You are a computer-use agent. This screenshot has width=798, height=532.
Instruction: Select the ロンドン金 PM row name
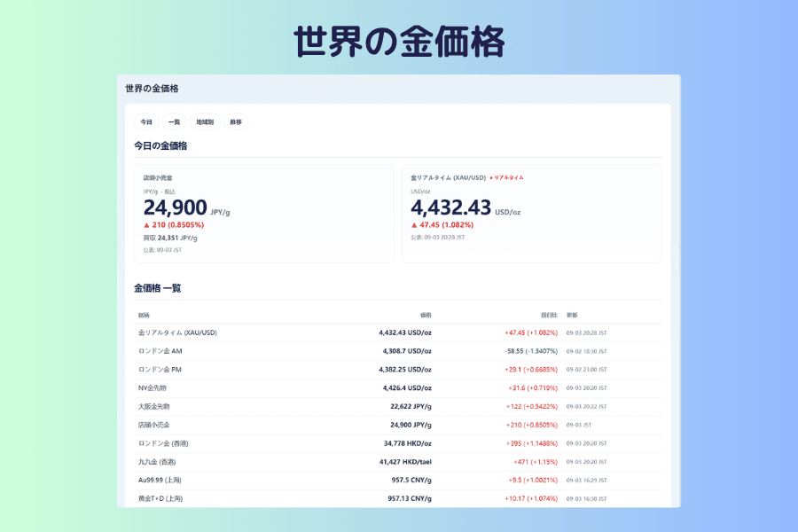(x=160, y=370)
